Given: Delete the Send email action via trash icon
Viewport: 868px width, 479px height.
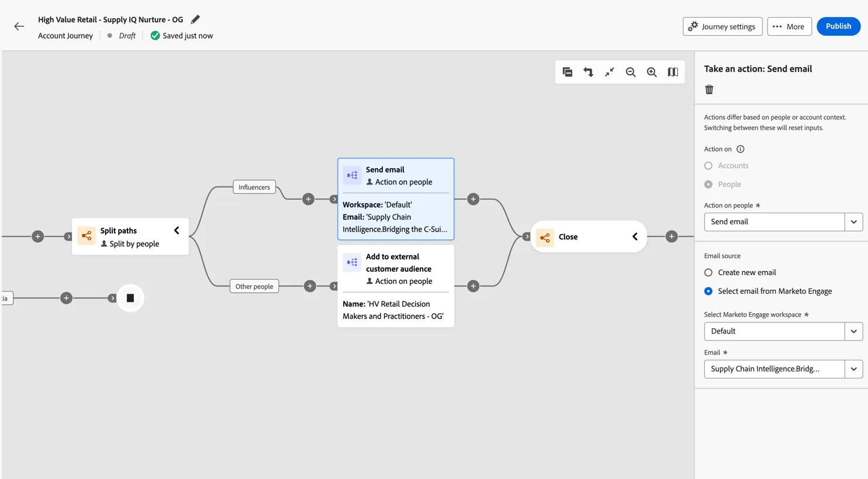Looking at the screenshot, I should tap(709, 89).
